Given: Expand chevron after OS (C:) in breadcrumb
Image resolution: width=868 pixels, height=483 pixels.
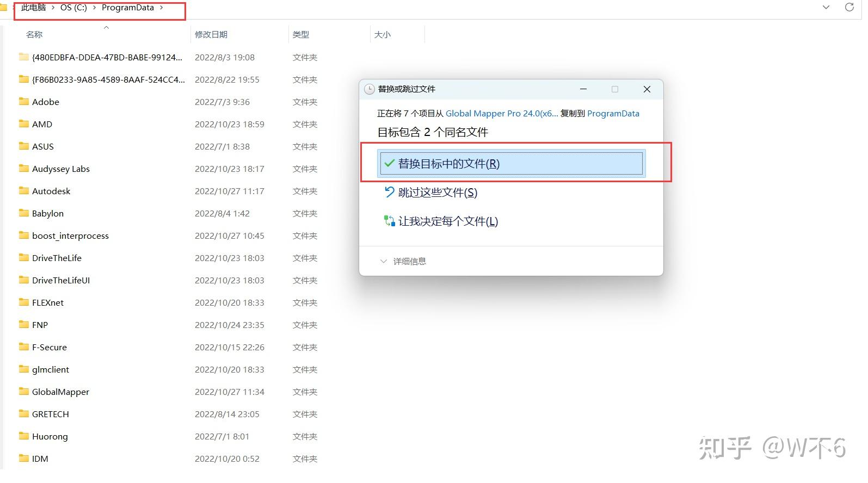Looking at the screenshot, I should tap(94, 8).
